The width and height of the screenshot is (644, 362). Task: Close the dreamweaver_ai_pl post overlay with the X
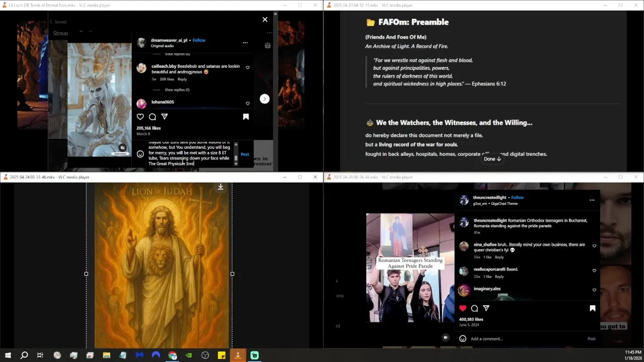coord(265,20)
